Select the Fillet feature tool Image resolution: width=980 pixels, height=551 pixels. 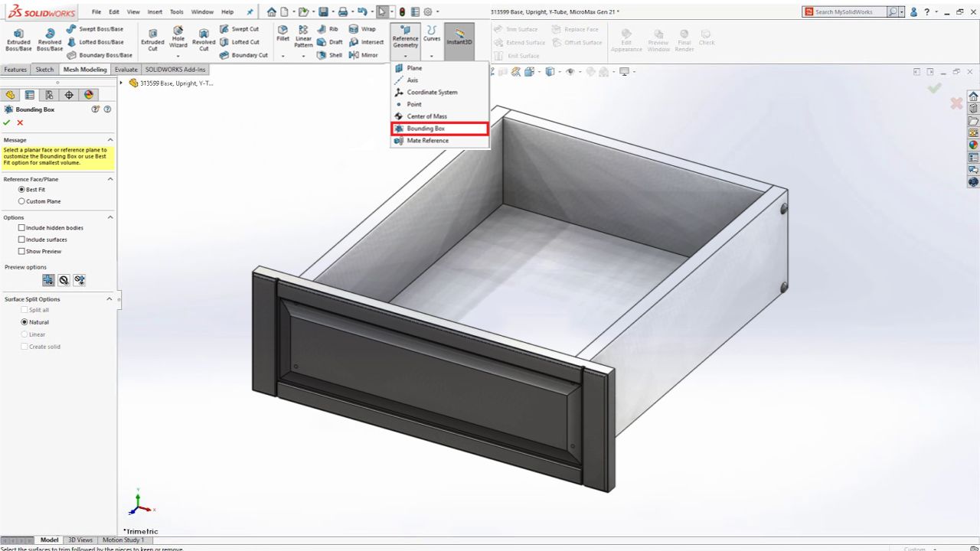point(283,34)
